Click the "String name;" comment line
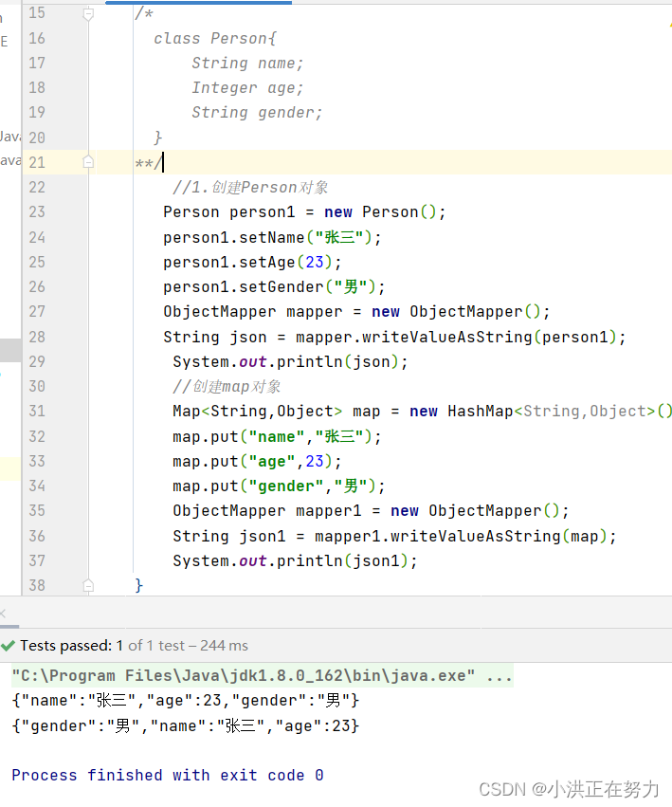The width and height of the screenshot is (672, 807). pos(247,64)
